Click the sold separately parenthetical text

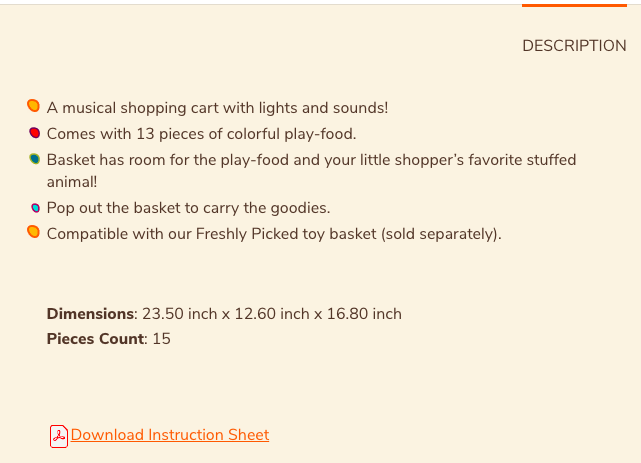click(x=441, y=234)
